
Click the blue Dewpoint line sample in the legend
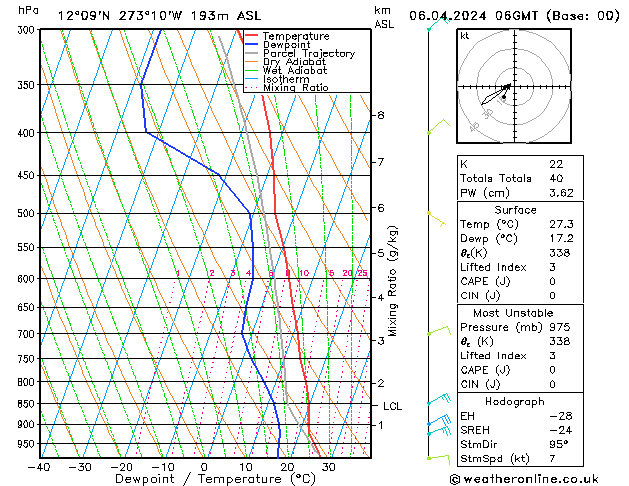tap(252, 44)
